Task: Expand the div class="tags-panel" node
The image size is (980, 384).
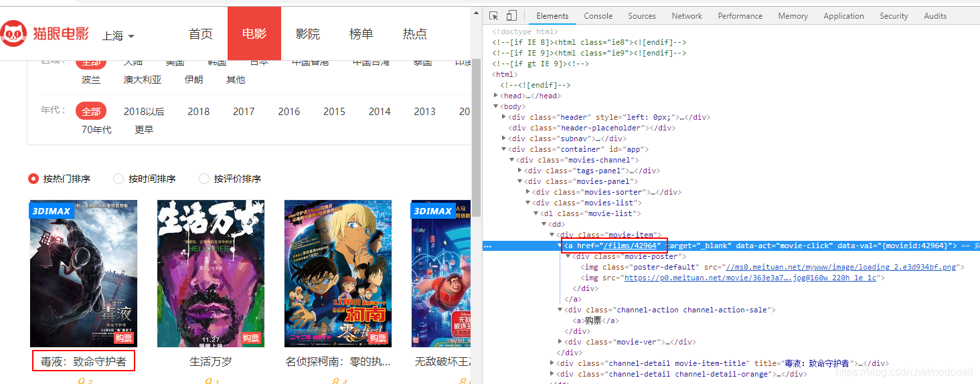Action: [x=520, y=171]
